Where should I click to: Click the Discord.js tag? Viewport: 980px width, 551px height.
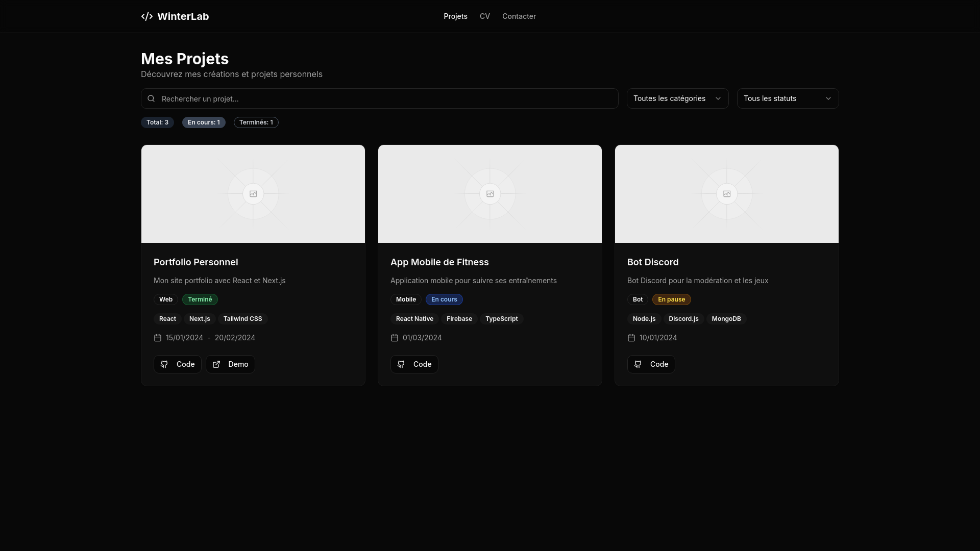[683, 319]
